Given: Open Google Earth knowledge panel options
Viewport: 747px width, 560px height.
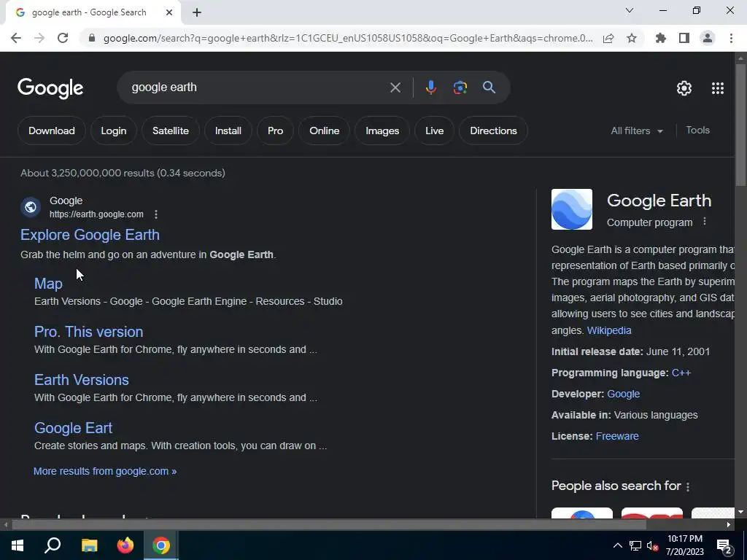Looking at the screenshot, I should pyautogui.click(x=705, y=222).
